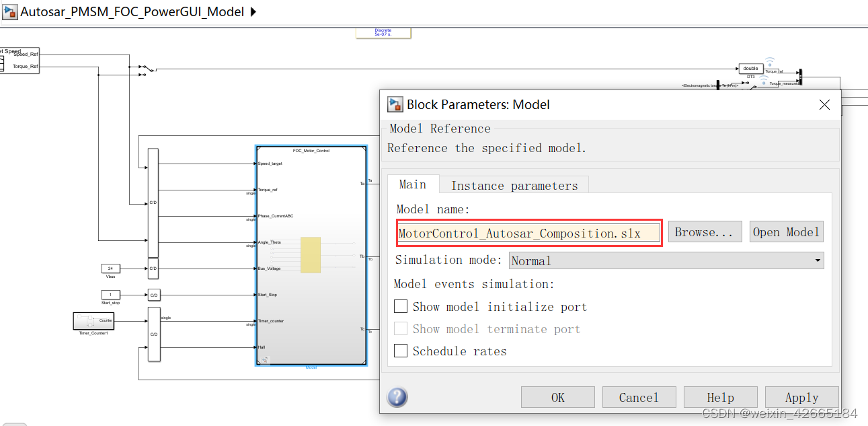Screen dimensions: 868x426
Task: Click the Bus_Voltage input port label
Action: (269, 269)
